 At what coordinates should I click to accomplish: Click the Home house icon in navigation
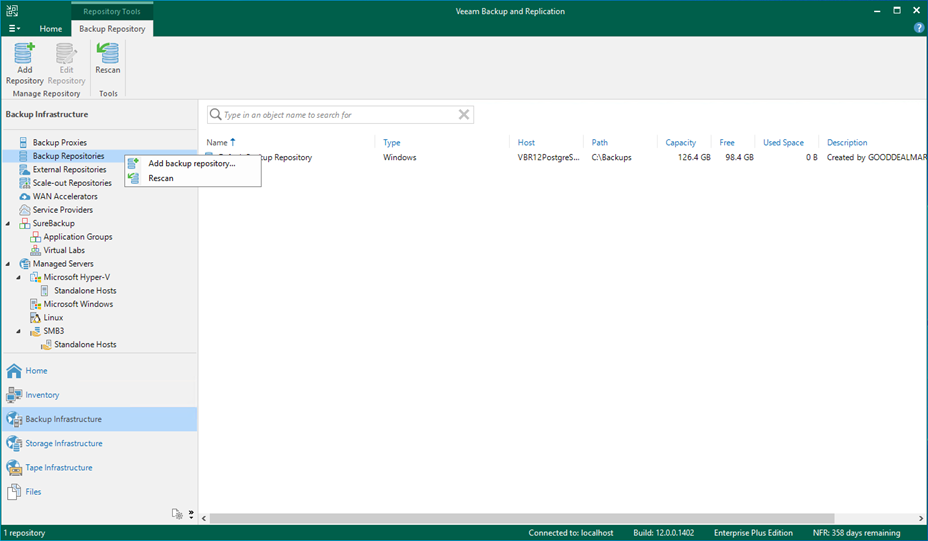pos(14,371)
